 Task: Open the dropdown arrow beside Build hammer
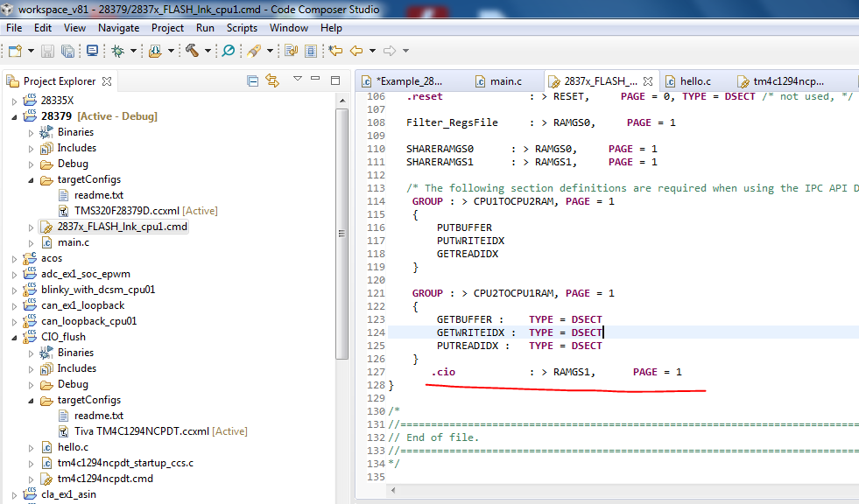point(208,51)
